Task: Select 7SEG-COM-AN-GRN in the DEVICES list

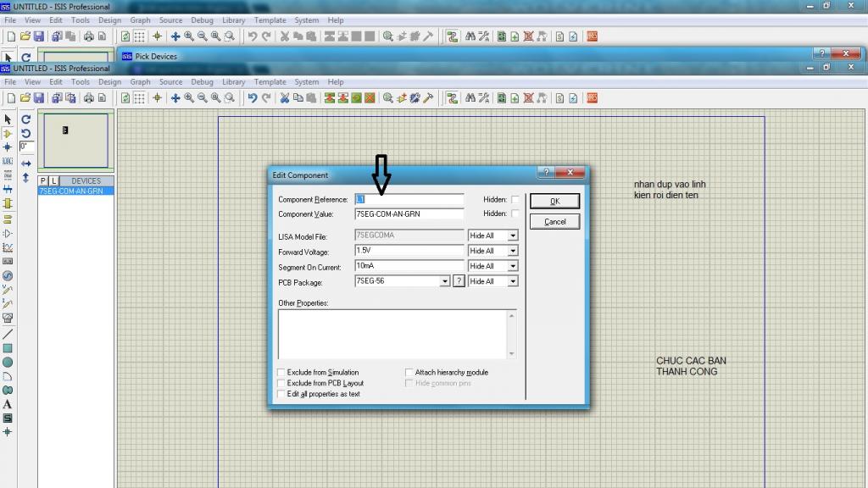Action: coord(75,191)
